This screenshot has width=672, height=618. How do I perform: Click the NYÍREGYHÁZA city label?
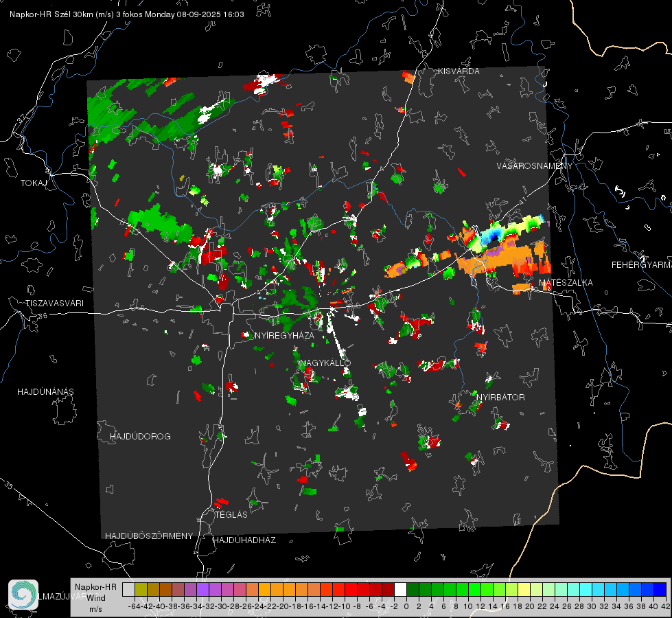(284, 335)
